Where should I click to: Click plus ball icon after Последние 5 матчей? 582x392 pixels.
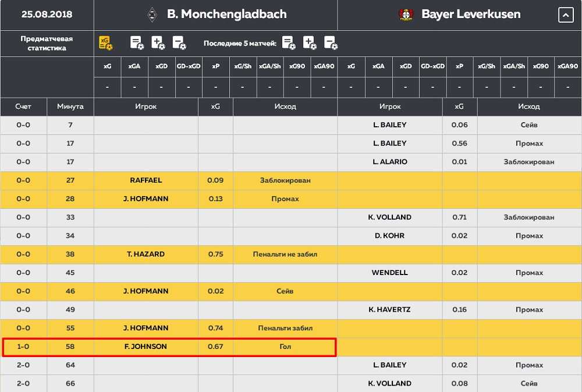310,42
